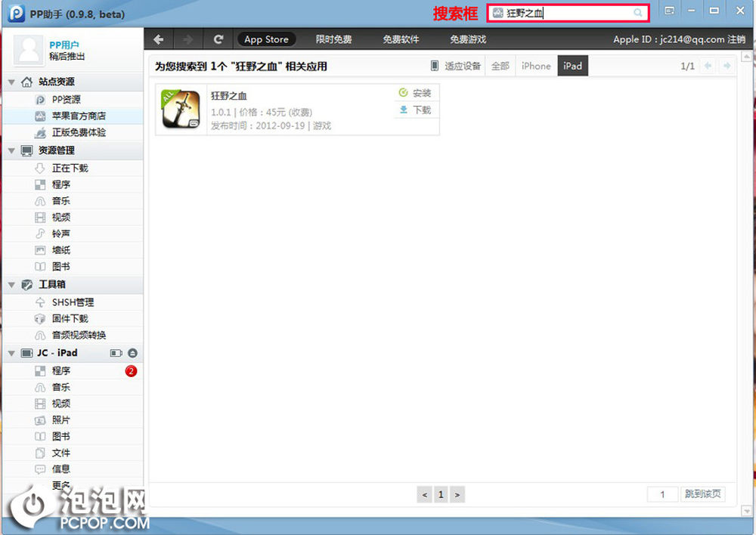Select page 1 in bottom pagination
This screenshot has width=756, height=535.
(x=441, y=494)
